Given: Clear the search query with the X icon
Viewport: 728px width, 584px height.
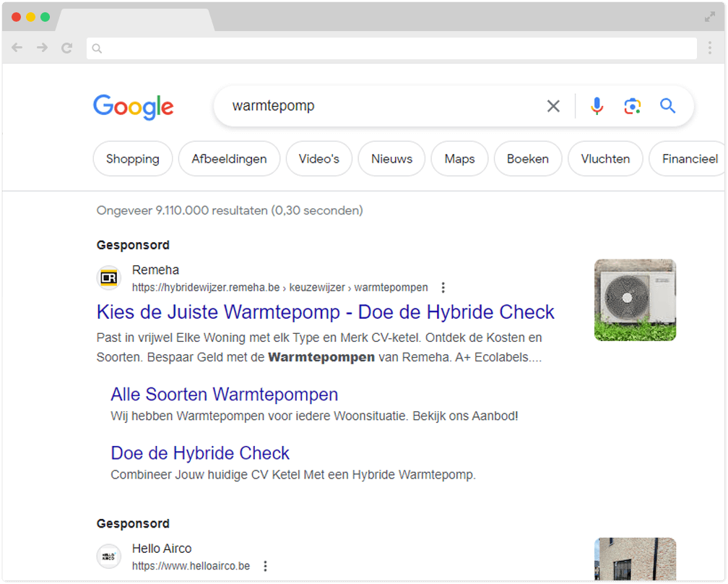Looking at the screenshot, I should (553, 106).
